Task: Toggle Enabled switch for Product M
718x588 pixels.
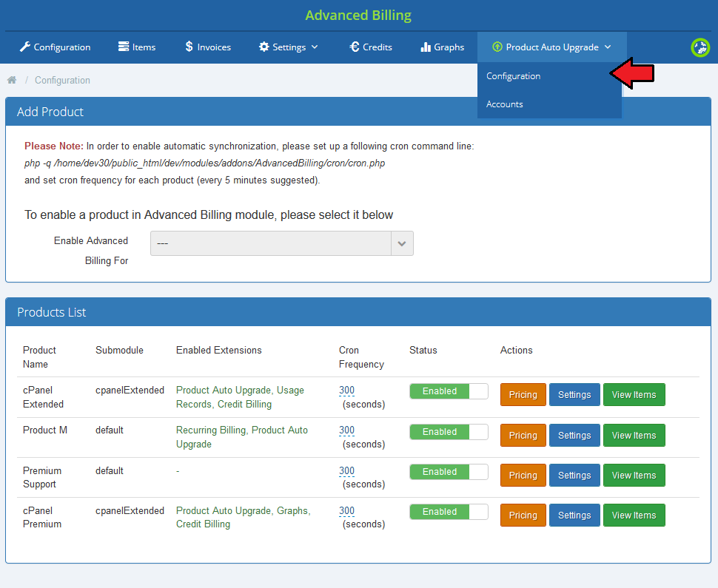Action: pos(449,431)
